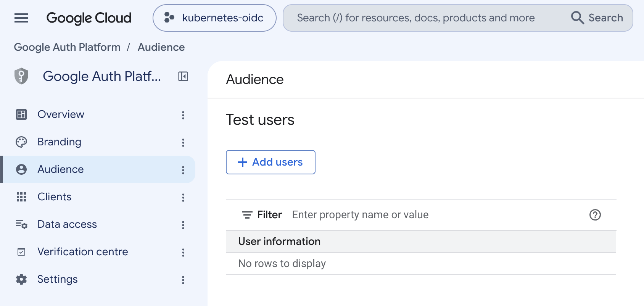
Task: Click the Audience breadcrumb
Action: click(161, 47)
